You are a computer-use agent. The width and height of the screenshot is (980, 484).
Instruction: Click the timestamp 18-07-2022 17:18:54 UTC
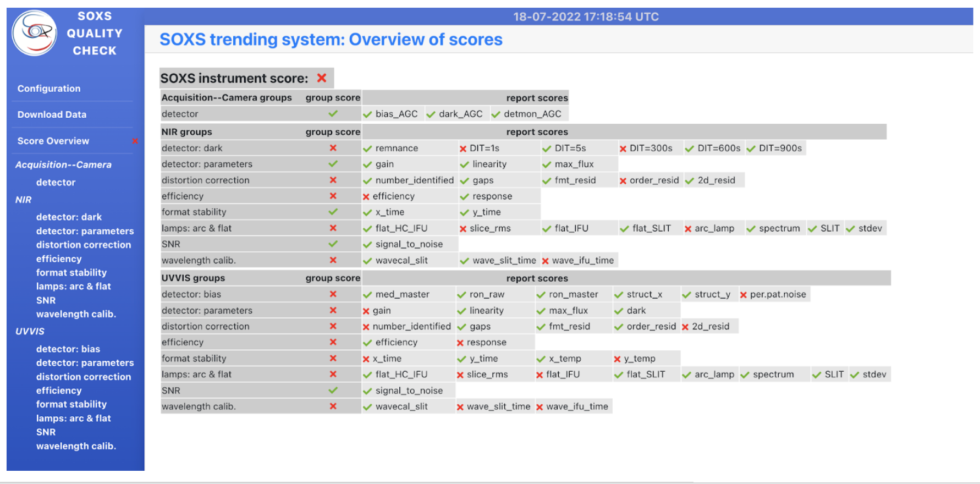pyautogui.click(x=586, y=16)
